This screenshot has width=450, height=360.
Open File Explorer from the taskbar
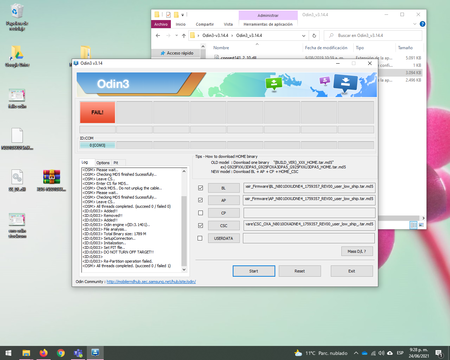tap(26, 353)
